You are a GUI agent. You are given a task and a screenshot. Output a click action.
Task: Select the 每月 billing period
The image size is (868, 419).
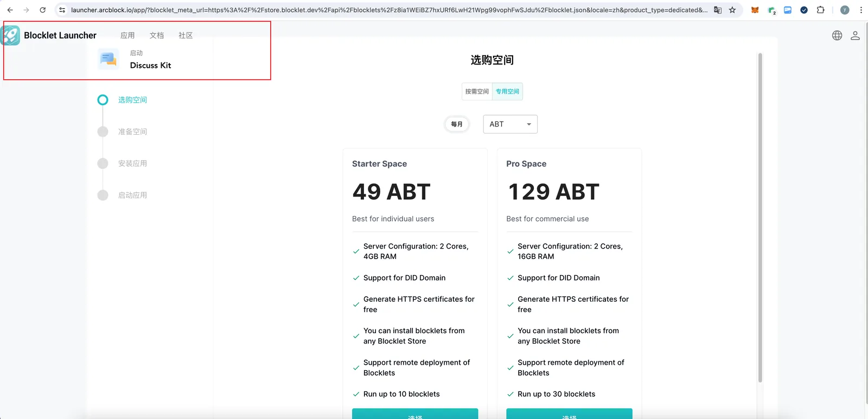(x=457, y=124)
